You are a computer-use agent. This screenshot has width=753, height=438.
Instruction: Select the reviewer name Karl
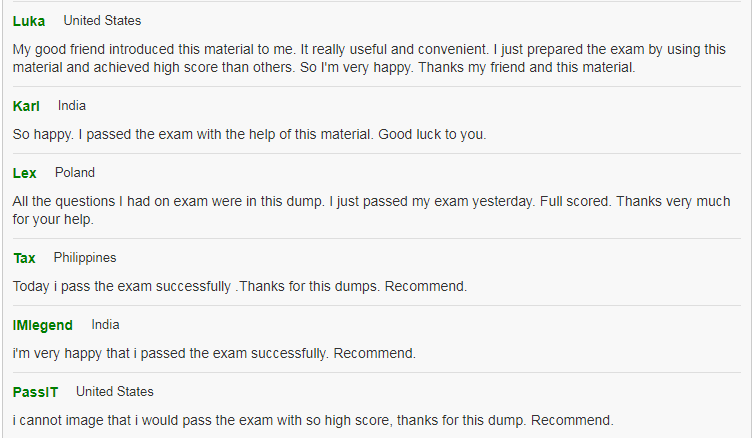click(x=26, y=106)
